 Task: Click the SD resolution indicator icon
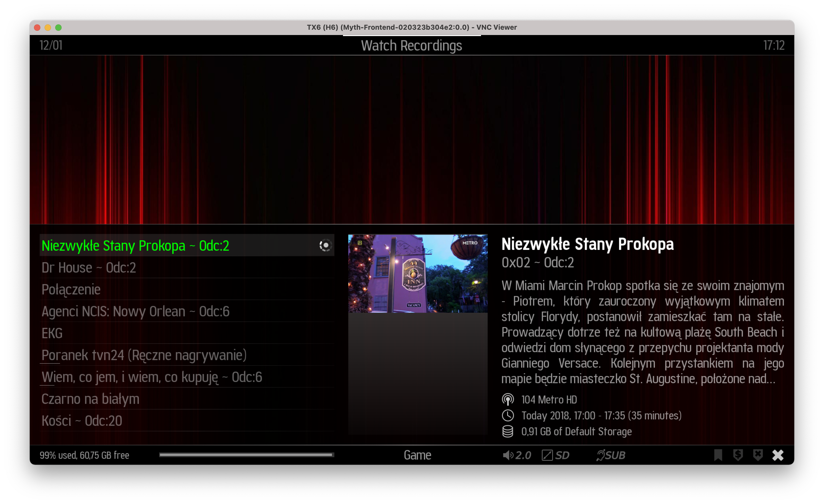pos(547,455)
